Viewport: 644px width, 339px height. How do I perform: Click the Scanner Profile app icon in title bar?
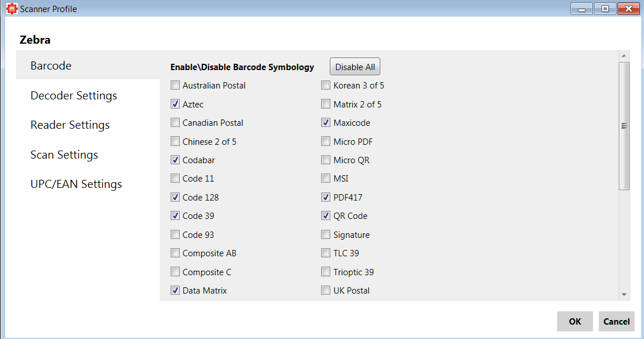tap(11, 9)
